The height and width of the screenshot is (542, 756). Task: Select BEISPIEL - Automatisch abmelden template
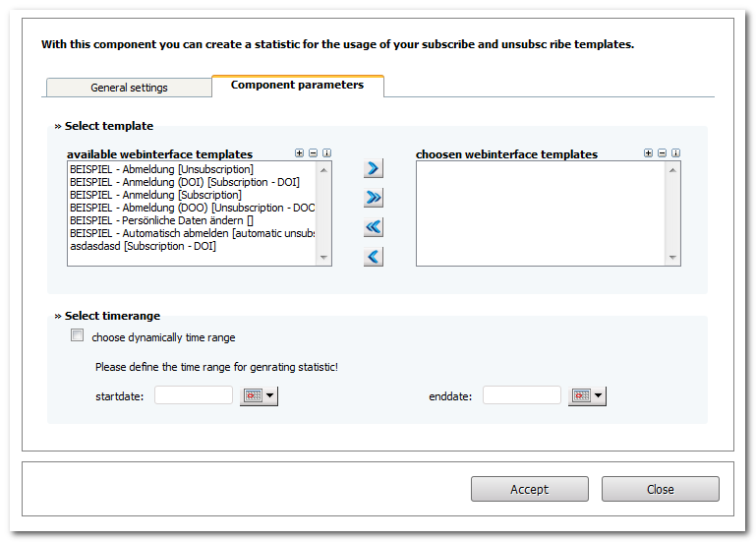pyautogui.click(x=193, y=233)
